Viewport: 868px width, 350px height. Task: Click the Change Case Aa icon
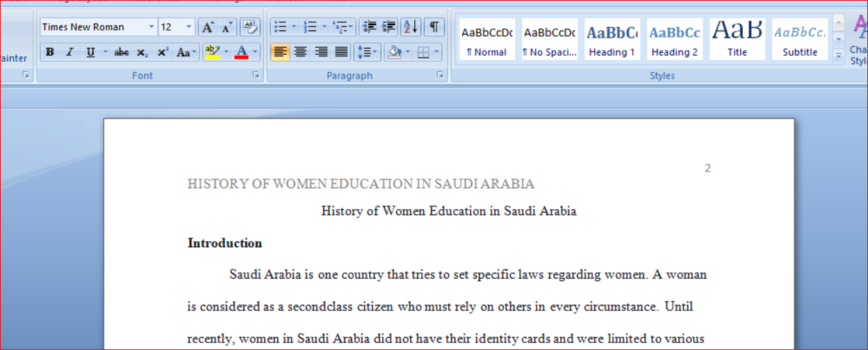click(186, 52)
